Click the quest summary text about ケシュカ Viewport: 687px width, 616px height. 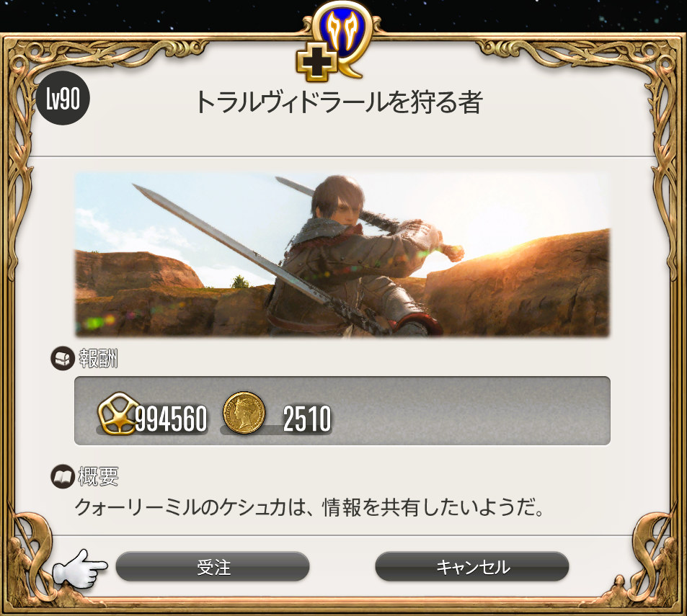pos(310,508)
